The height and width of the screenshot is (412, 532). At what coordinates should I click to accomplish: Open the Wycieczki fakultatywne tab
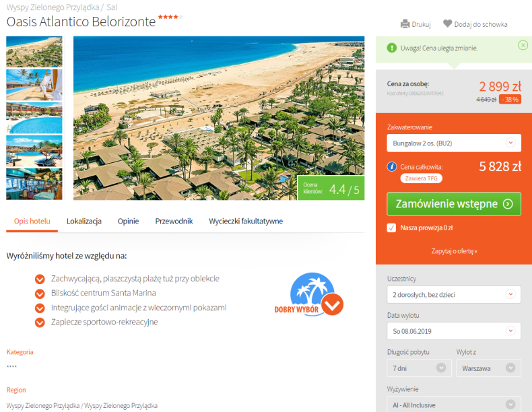click(x=246, y=221)
